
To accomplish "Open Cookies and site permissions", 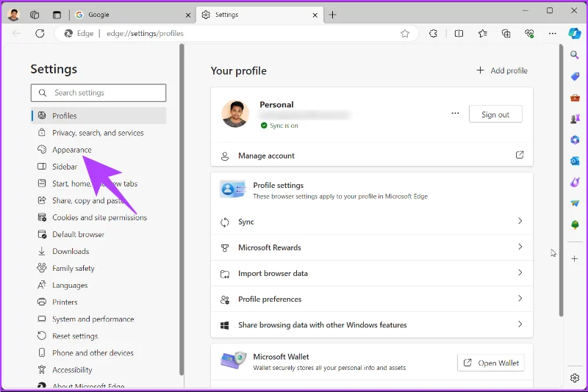I will [x=98, y=217].
